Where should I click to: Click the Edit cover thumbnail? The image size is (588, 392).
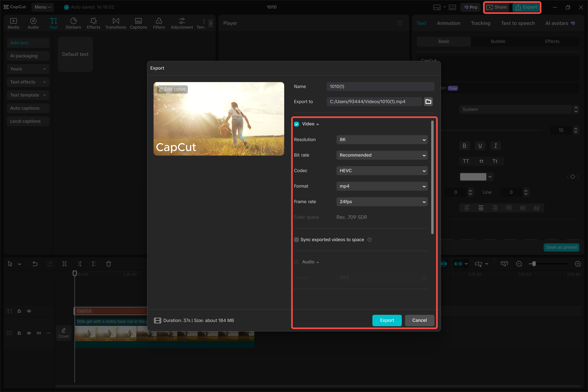click(172, 89)
